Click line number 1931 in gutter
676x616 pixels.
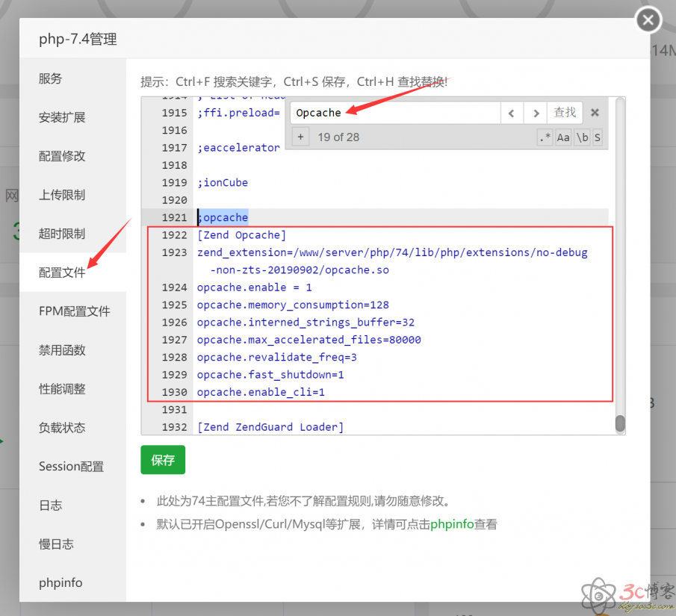click(x=174, y=410)
